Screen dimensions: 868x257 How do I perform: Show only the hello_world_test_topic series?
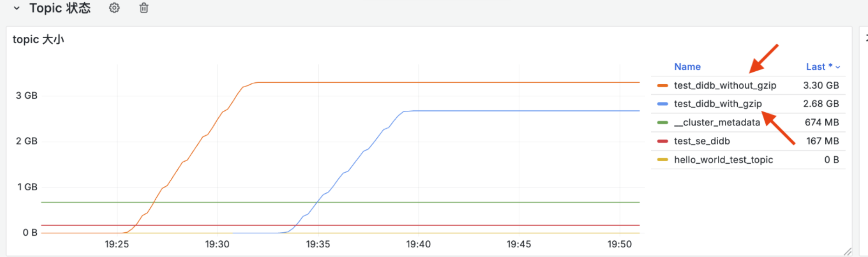pyautogui.click(x=723, y=160)
